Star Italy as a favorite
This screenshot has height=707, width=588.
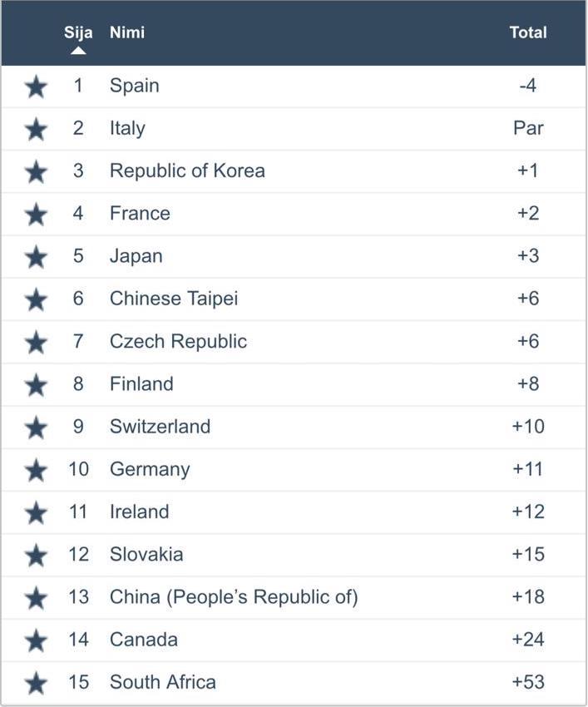pos(36,129)
